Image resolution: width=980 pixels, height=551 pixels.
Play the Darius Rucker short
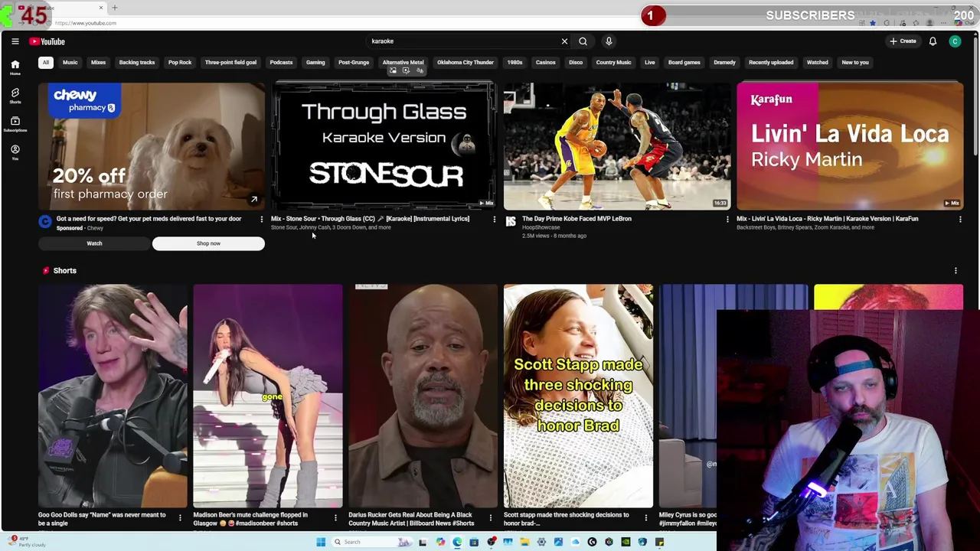pos(423,396)
